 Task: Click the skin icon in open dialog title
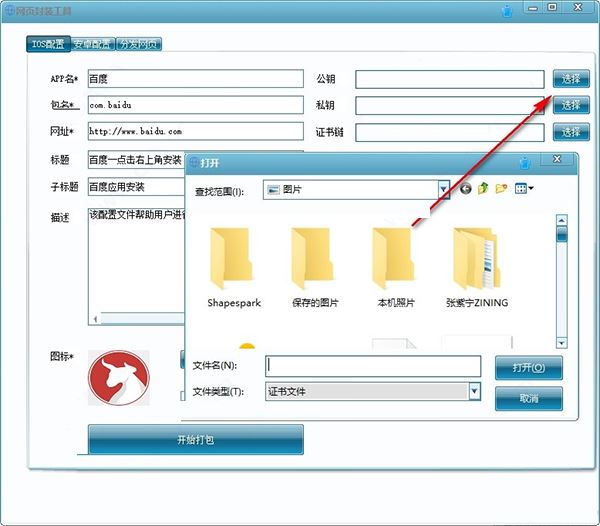526,163
